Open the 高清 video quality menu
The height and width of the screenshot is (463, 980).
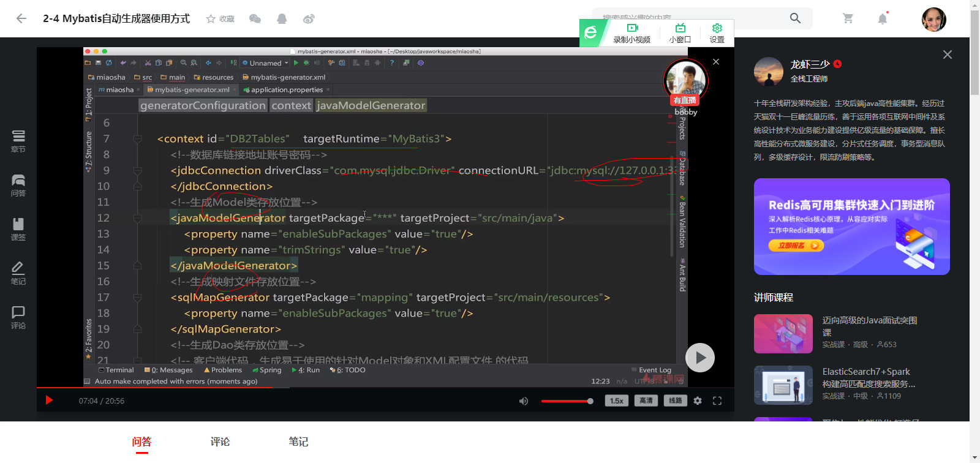(x=646, y=401)
